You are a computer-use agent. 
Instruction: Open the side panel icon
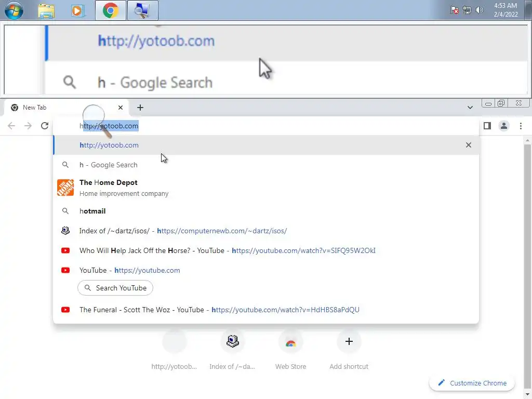click(x=487, y=126)
